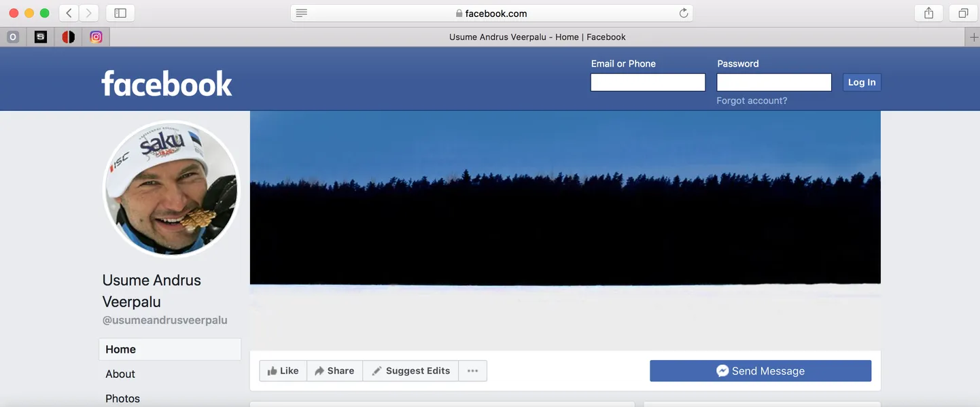
Task: Open the three-dots more options menu
Action: pos(473,371)
